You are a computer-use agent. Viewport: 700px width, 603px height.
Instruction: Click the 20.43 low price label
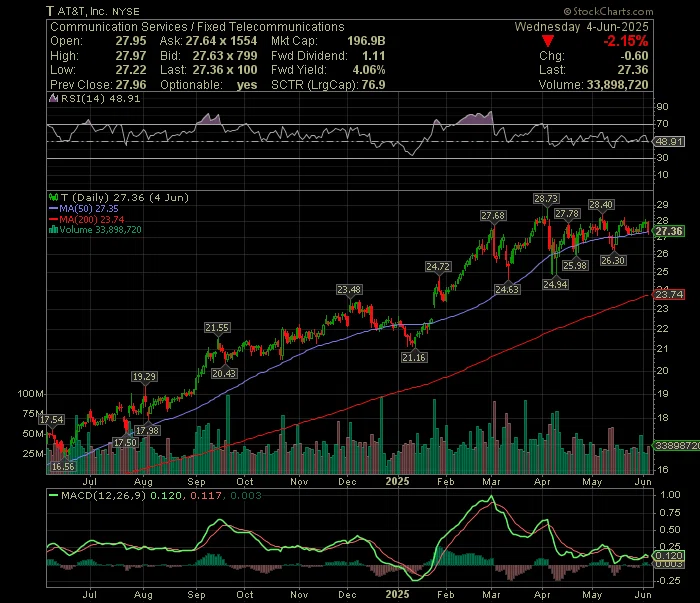[x=224, y=374]
